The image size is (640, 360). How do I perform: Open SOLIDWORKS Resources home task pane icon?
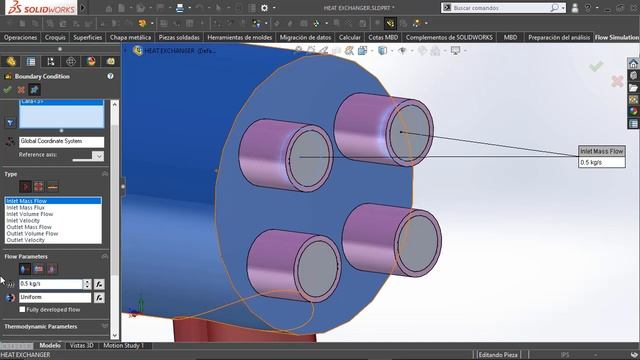click(633, 64)
